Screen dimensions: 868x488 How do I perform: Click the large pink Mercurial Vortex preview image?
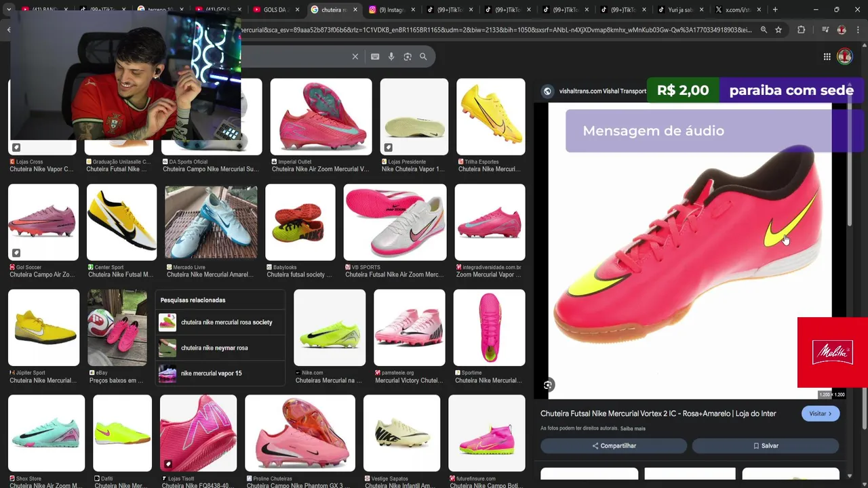[690, 251]
